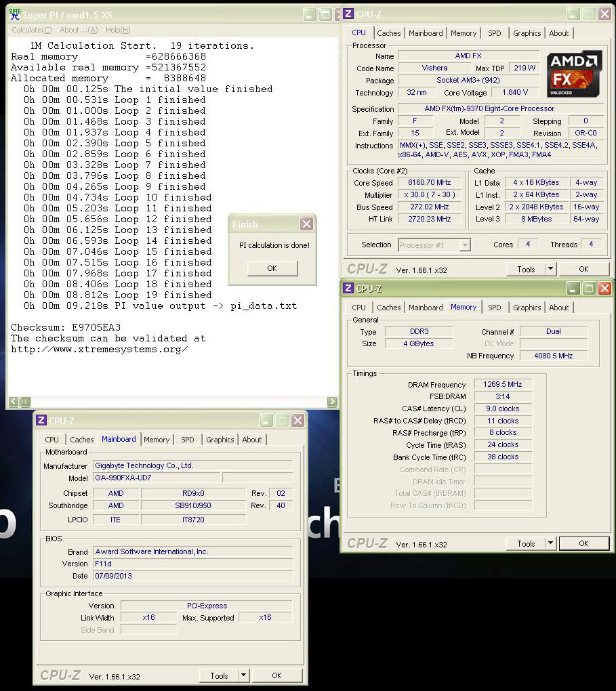Click the Super PI horizontal scrollbar thumb
616x691 pixels.
[x=25, y=402]
